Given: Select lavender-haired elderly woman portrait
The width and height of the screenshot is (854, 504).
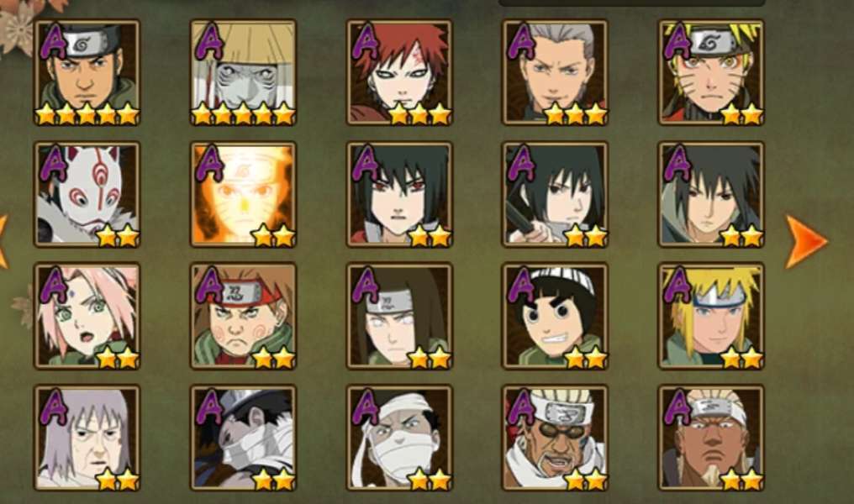Looking at the screenshot, I should (x=87, y=438).
